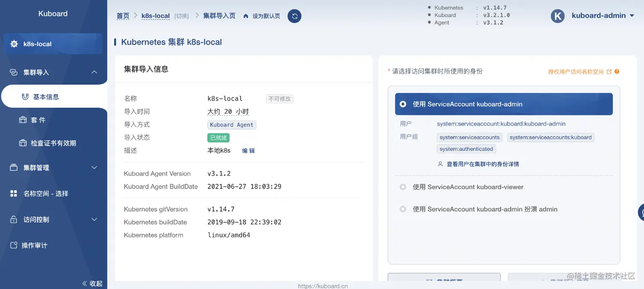Click the k8s-local gear icon in sidebar
Screen dimensions: 644x289
click(14, 44)
